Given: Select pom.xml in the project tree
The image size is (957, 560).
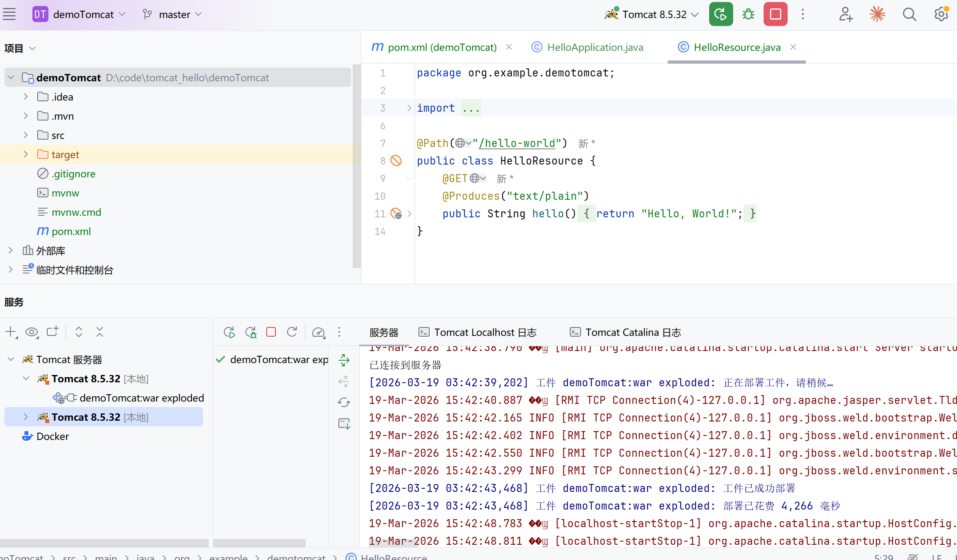Looking at the screenshot, I should point(71,231).
